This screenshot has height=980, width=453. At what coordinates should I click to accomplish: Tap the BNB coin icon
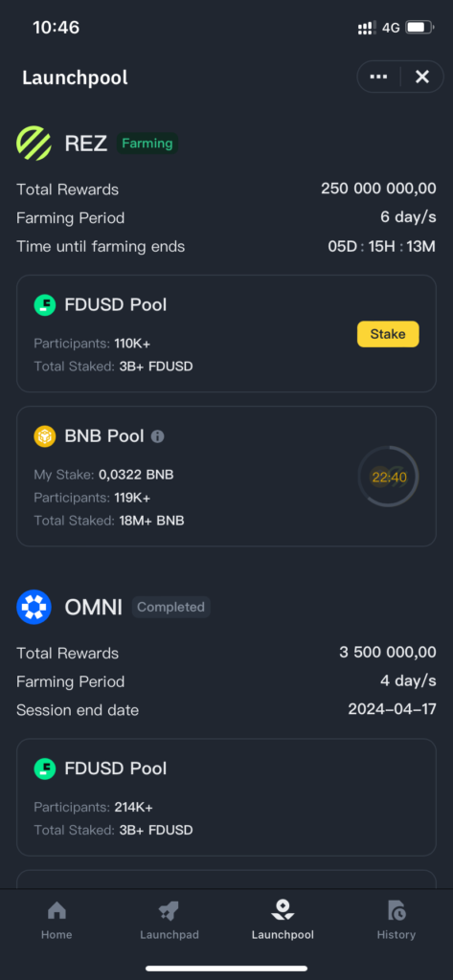pyautogui.click(x=44, y=436)
